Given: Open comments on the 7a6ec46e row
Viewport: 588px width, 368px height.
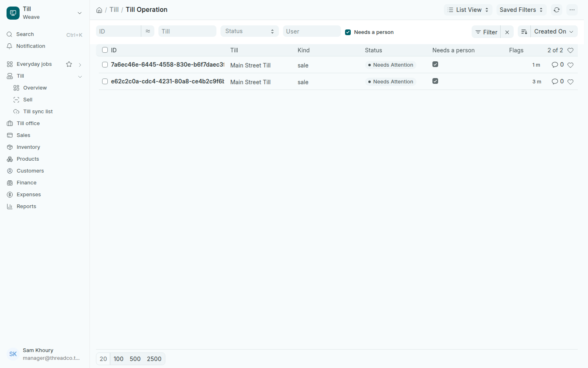Looking at the screenshot, I should (x=557, y=65).
